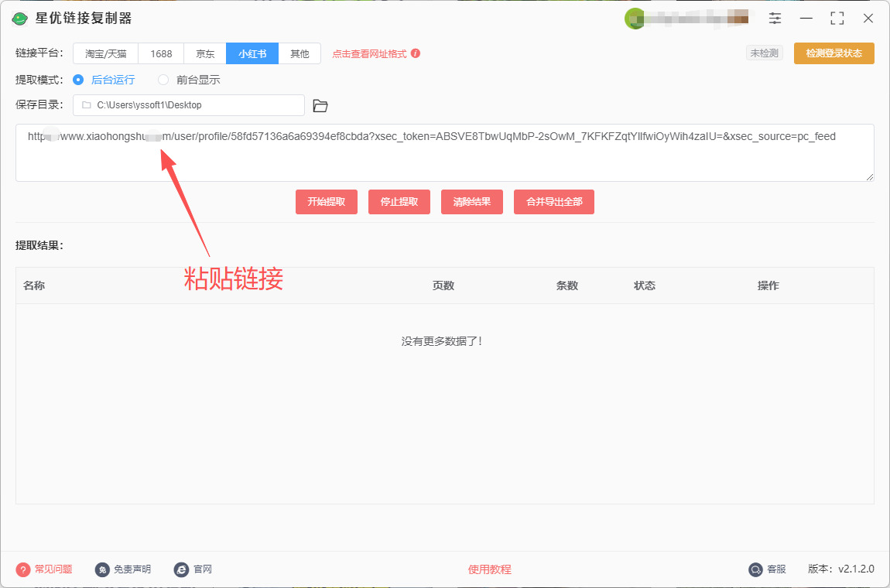The image size is (890, 588).
Task: Minimize the window
Action: [806, 18]
